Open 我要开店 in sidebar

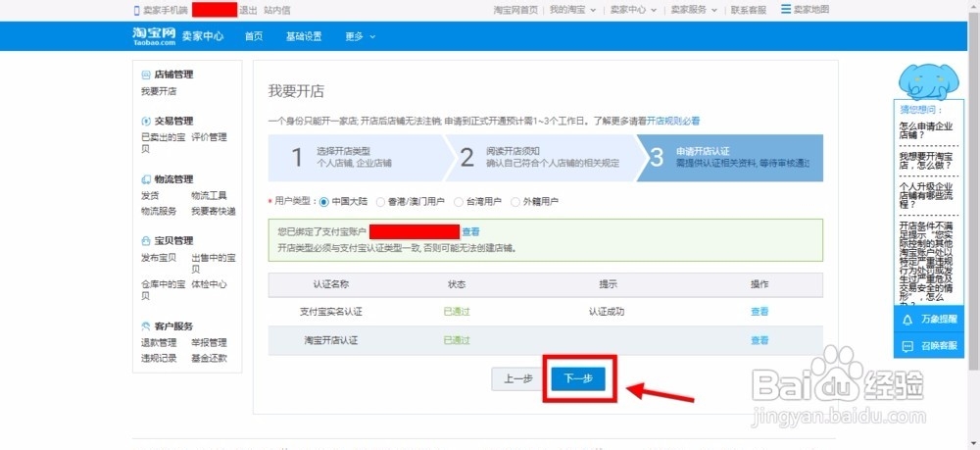tap(159, 91)
